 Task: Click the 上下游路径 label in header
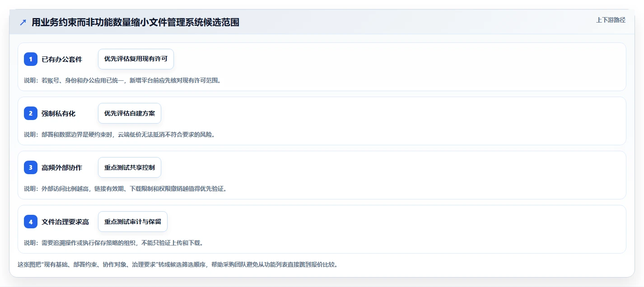(611, 20)
